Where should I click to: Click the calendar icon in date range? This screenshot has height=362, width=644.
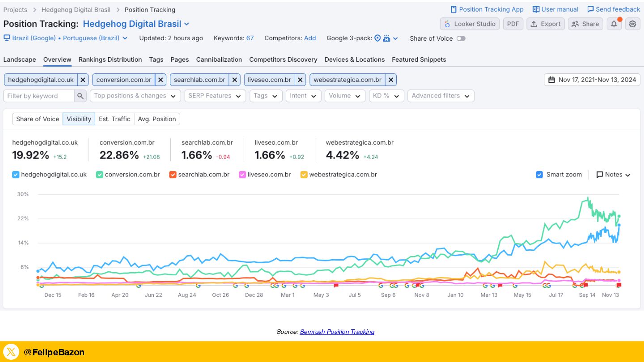pyautogui.click(x=551, y=80)
